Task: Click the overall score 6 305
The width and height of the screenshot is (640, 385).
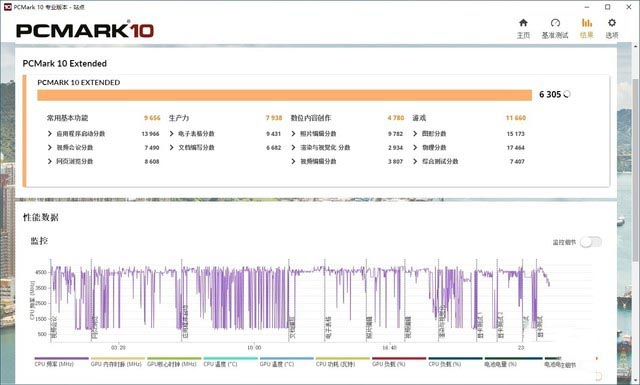Action: (x=550, y=94)
